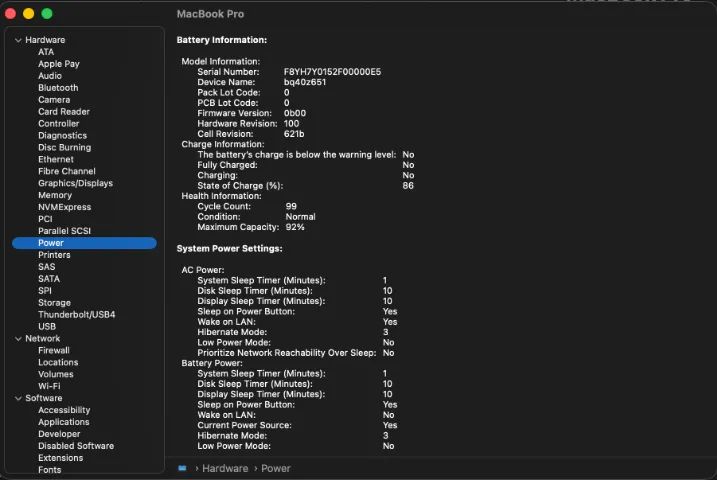The width and height of the screenshot is (717, 480).
Task: Select USB in the sidebar
Action: tap(47, 326)
